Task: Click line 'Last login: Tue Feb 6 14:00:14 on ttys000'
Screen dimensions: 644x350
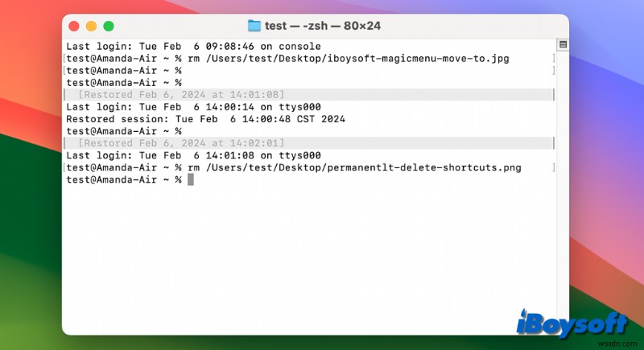Action: coord(193,107)
